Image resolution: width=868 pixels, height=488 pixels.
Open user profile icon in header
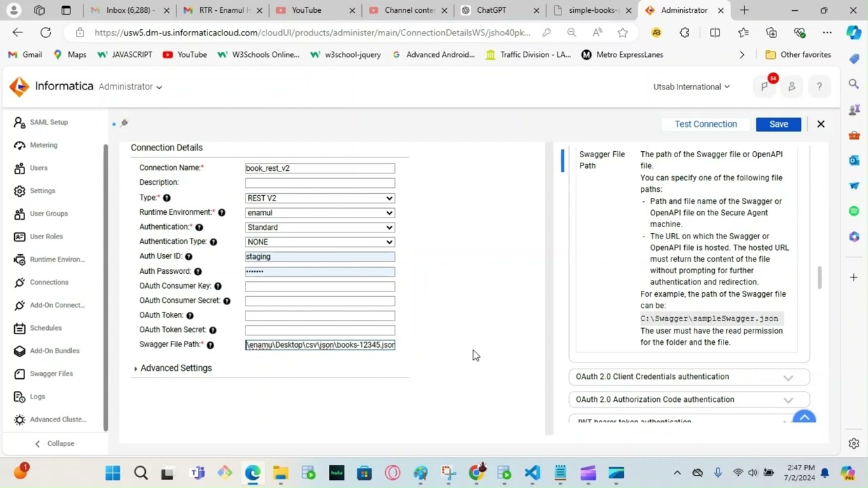(791, 87)
